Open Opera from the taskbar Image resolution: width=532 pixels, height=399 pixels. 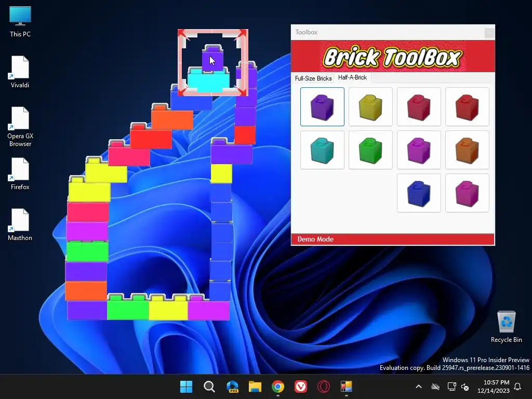point(324,387)
